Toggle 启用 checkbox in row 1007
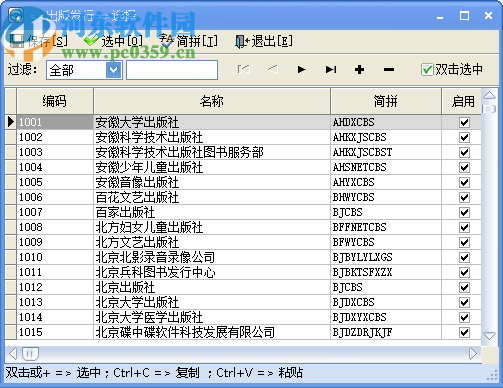The height and width of the screenshot is (388, 503). 464,212
